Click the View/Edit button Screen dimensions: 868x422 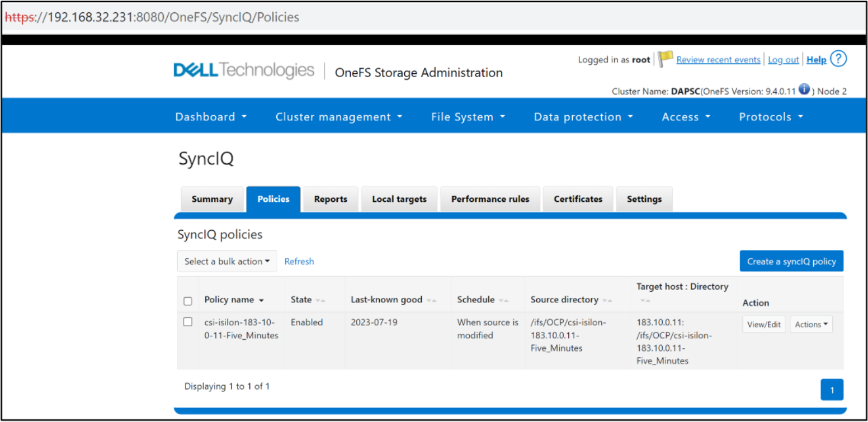(x=764, y=324)
